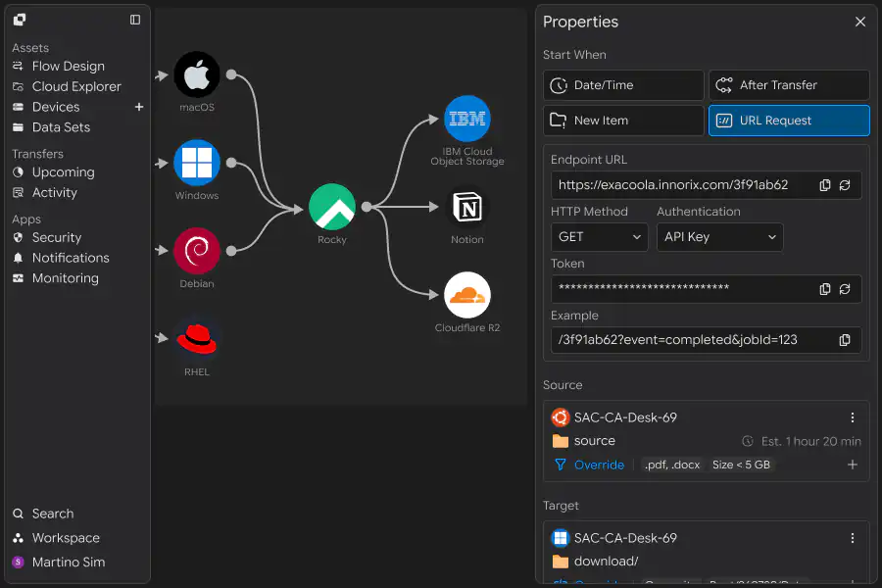Click the Override link in Source
Viewport: 882px width, 588px height.
tap(599, 465)
